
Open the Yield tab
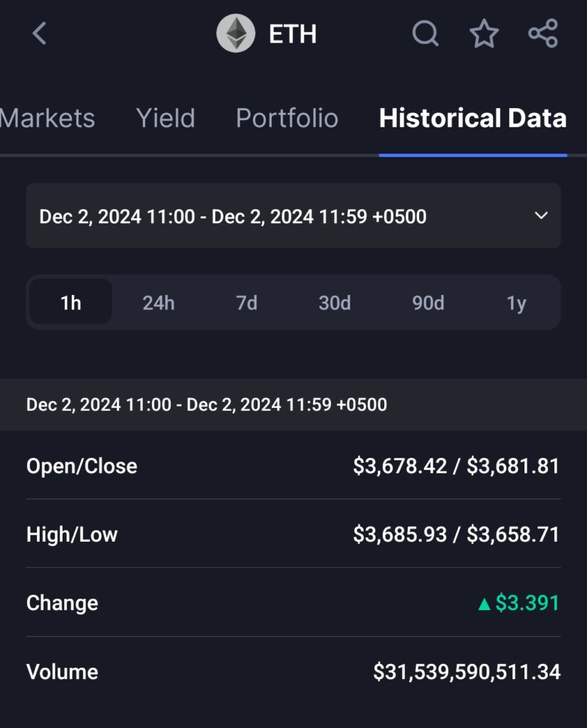pos(165,118)
